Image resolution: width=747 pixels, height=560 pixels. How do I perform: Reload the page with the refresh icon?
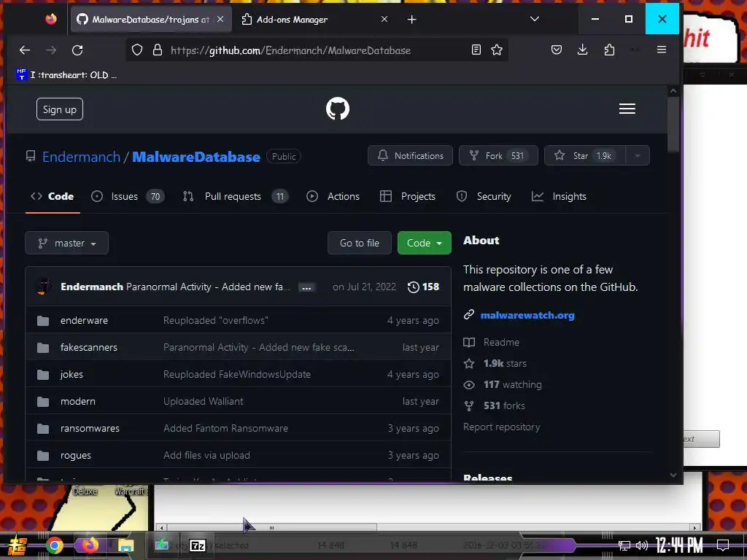(x=77, y=50)
